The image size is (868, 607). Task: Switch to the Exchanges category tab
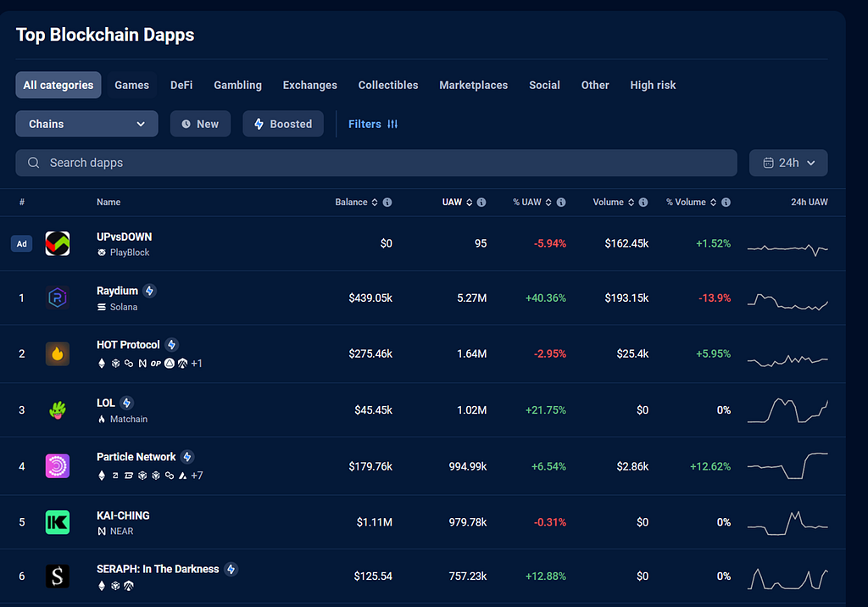click(x=310, y=85)
